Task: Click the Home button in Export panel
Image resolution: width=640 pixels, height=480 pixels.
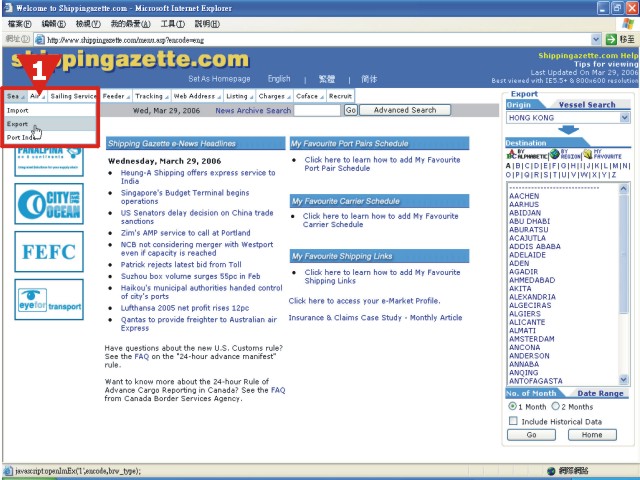Action: coord(592,435)
